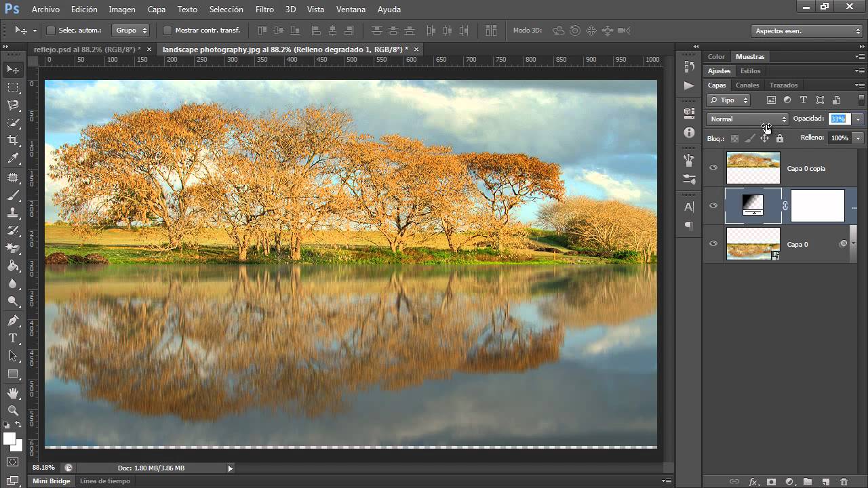Open the Línea de tiempo tab
868x488 pixels.
coord(105,481)
